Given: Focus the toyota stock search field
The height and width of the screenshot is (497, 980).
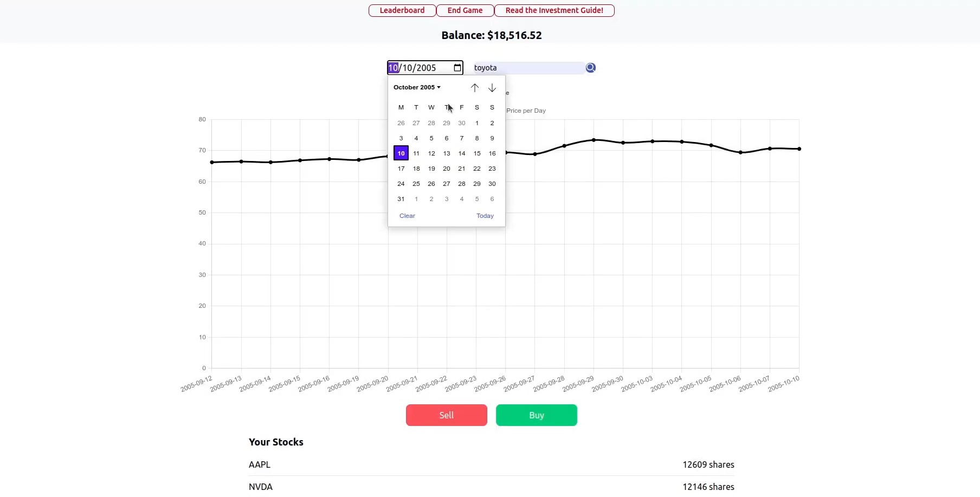Looking at the screenshot, I should 528,68.
